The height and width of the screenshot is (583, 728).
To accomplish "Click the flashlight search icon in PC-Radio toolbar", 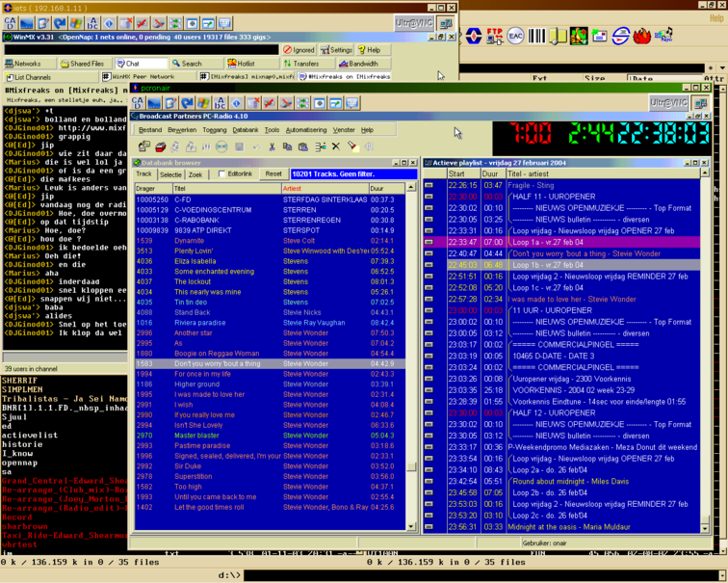I will (352, 146).
